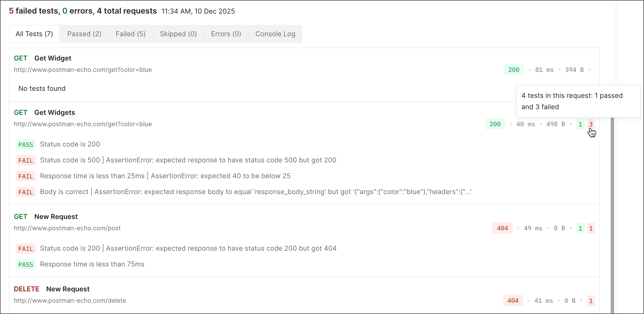The image size is (644, 314).
Task: Switch to the Console Log tab
Action: tap(275, 34)
